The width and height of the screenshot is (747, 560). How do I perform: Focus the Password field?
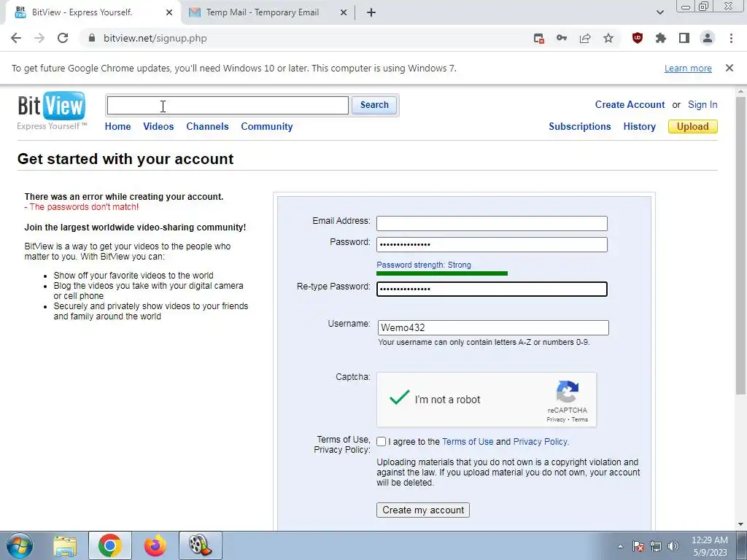coord(492,245)
